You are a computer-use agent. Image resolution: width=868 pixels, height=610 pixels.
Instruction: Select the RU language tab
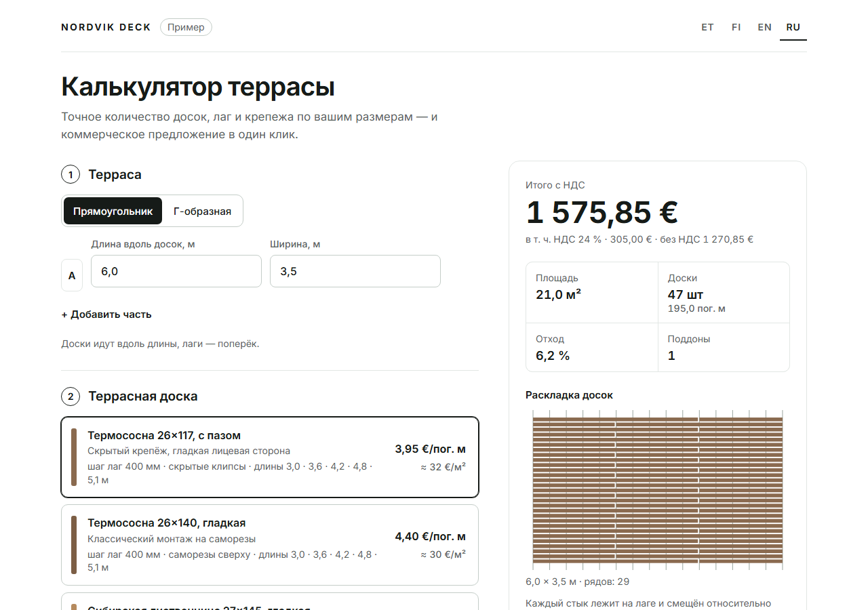793,28
